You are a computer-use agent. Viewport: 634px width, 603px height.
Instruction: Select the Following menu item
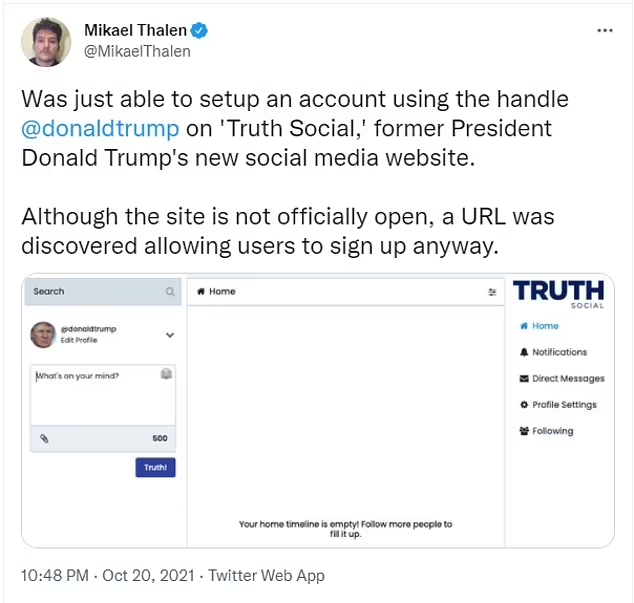(x=547, y=431)
